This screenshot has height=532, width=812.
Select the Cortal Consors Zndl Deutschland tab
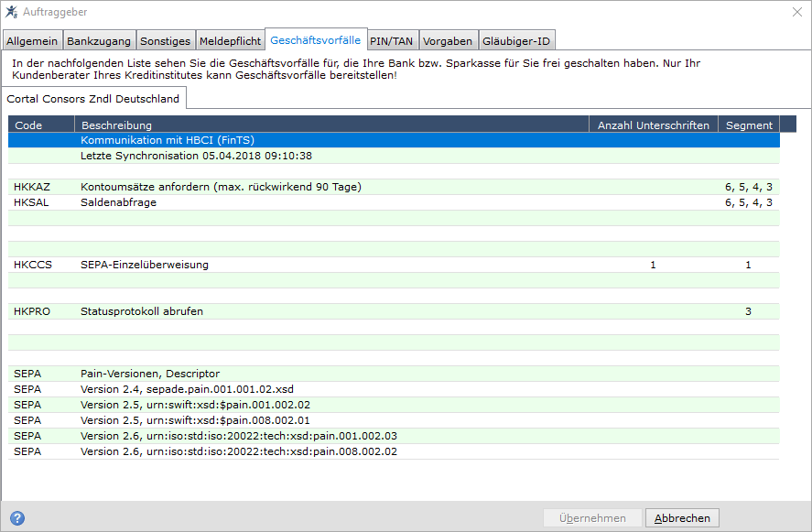[93, 98]
